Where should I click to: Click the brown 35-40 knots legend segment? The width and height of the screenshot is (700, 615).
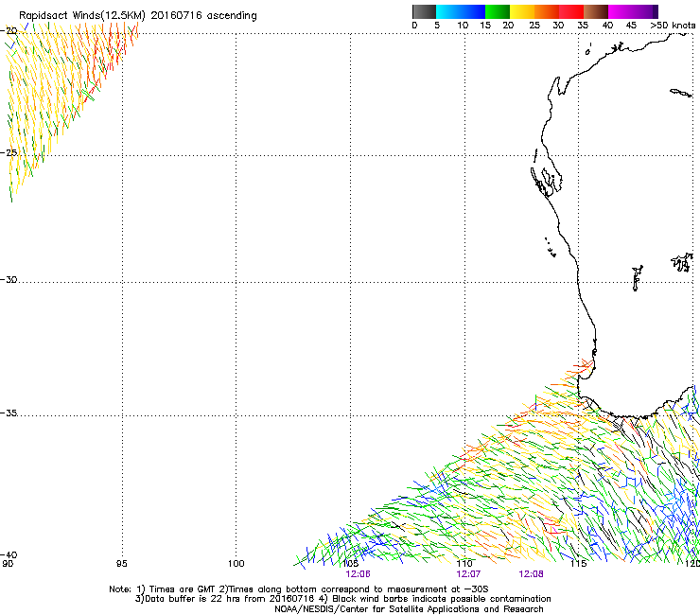[596, 11]
